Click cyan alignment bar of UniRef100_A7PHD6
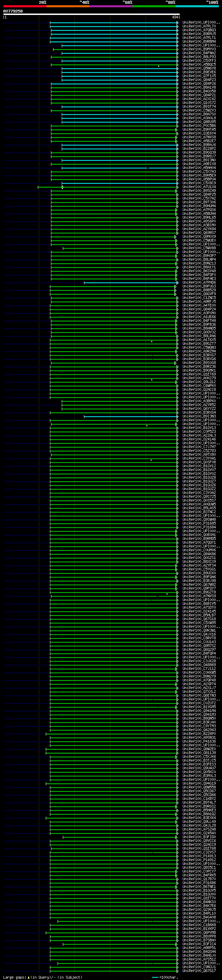Image resolution: width=222 pixels, height=980 pixels. coord(131,283)
